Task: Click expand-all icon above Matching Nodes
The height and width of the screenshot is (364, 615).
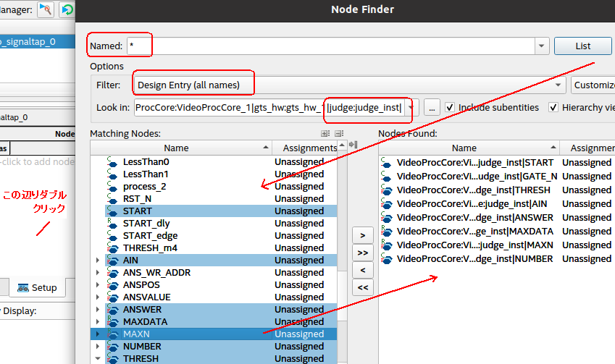Action: tap(325, 134)
